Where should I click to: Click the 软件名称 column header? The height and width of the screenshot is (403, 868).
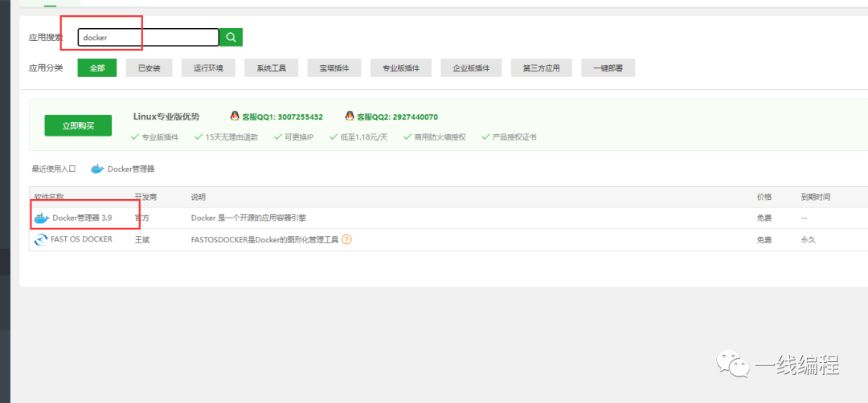(49, 197)
